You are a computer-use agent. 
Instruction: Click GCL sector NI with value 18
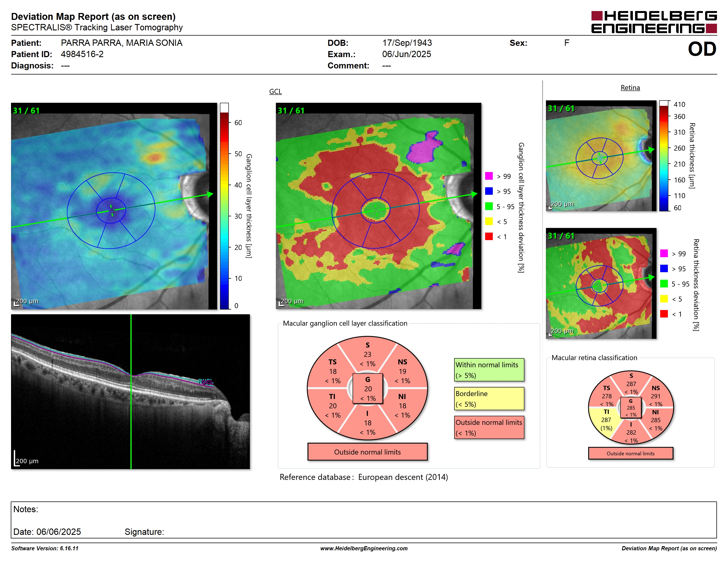402,406
